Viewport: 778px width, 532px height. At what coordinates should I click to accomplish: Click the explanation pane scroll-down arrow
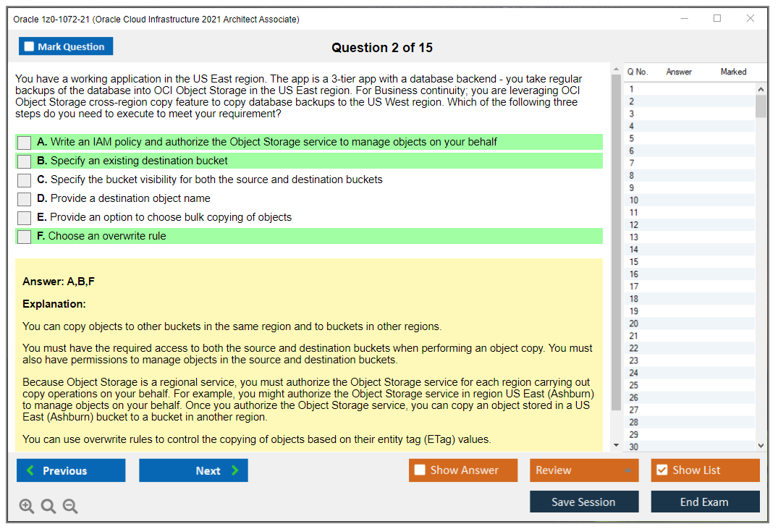[616, 445]
